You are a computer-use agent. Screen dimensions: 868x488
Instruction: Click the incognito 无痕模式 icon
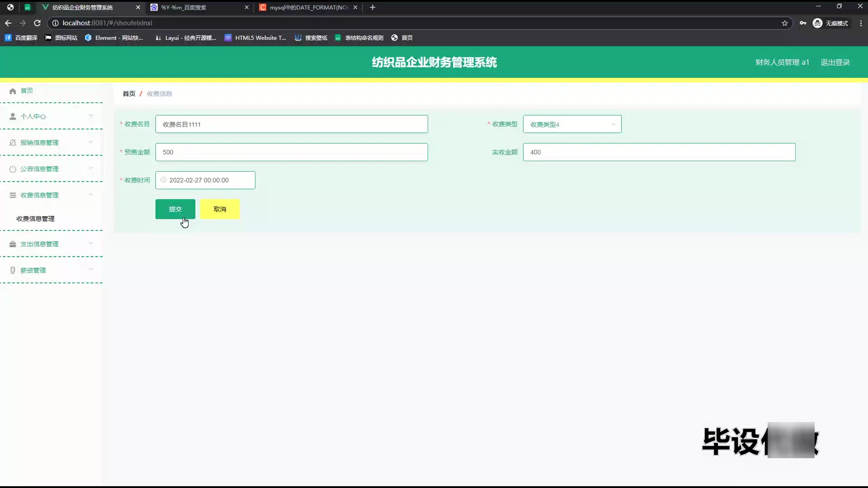[817, 23]
